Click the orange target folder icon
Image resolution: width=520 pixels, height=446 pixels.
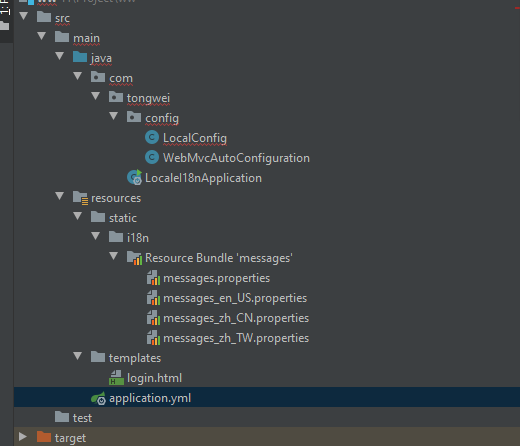(44, 436)
